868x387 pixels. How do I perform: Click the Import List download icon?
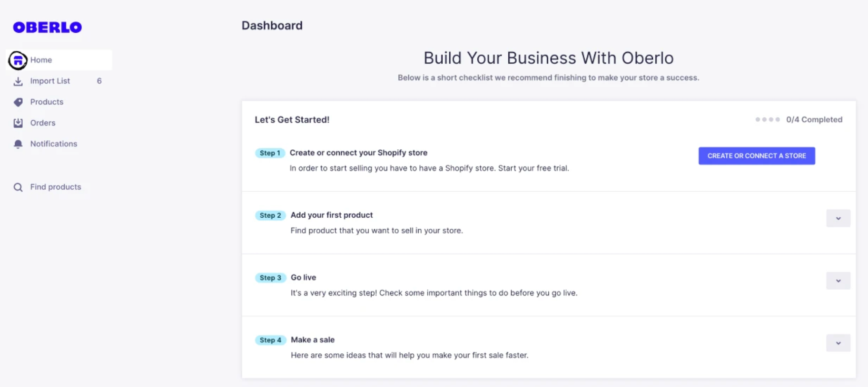click(x=18, y=81)
